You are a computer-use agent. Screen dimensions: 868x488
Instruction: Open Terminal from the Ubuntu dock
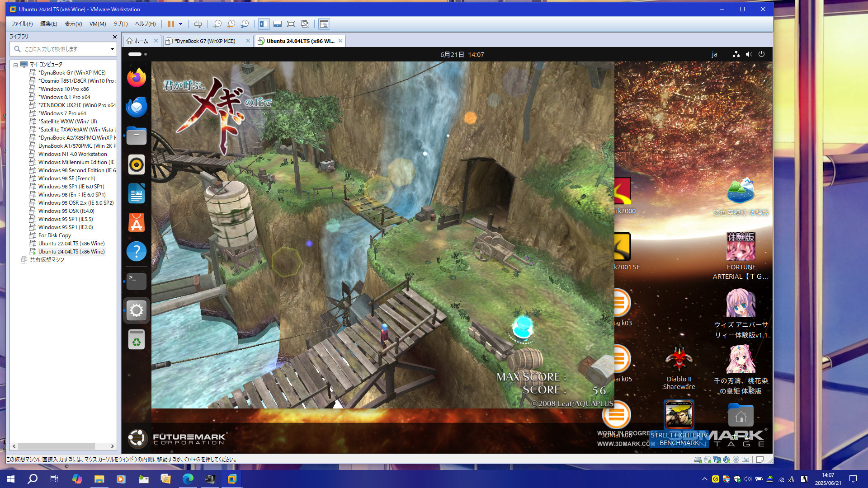pos(137,281)
